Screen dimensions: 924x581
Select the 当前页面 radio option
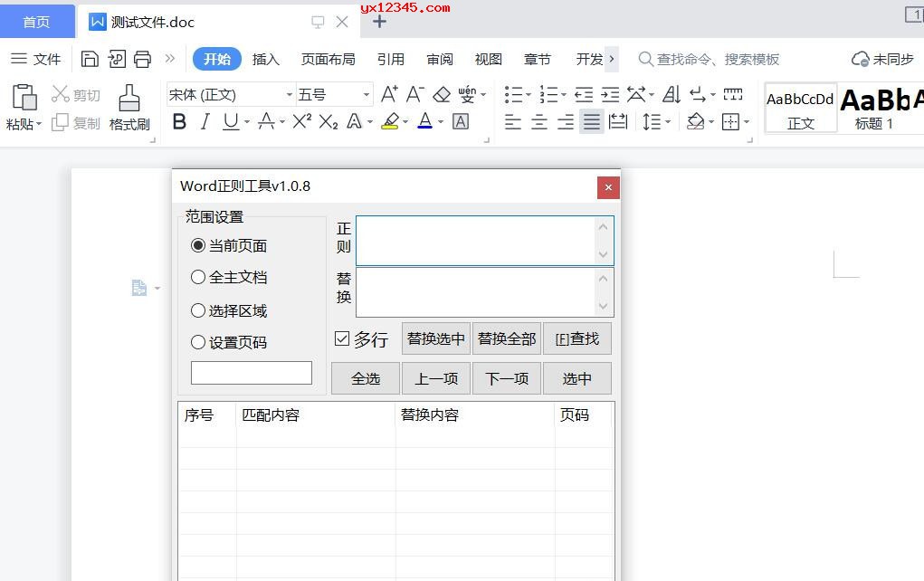coord(198,246)
